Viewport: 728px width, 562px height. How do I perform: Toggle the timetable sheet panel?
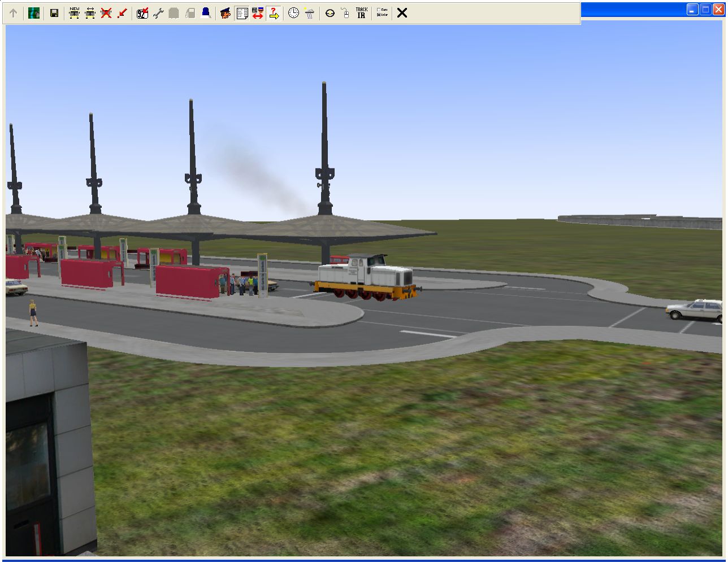pos(242,13)
